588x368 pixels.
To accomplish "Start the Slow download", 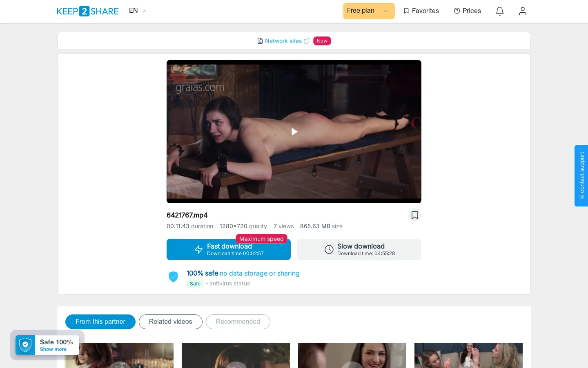I will (359, 249).
